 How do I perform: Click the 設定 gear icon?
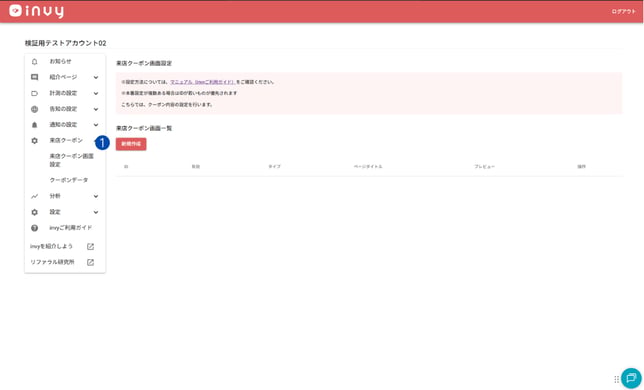click(34, 212)
